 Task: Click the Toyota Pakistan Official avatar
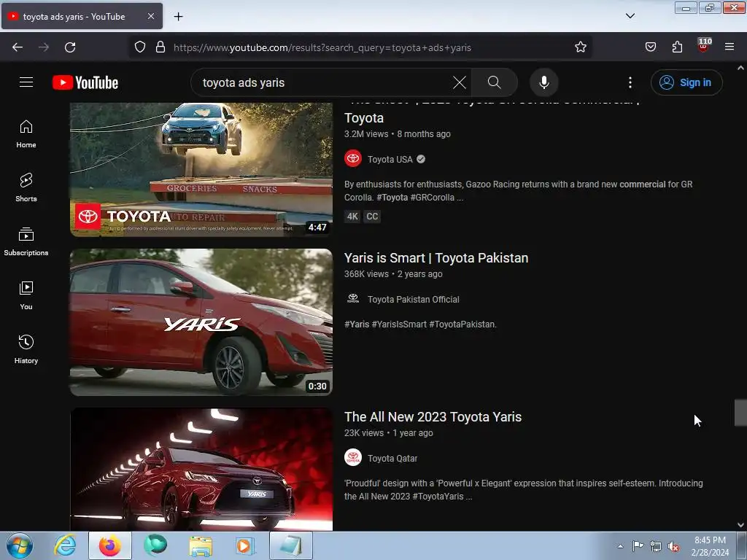[x=353, y=298]
